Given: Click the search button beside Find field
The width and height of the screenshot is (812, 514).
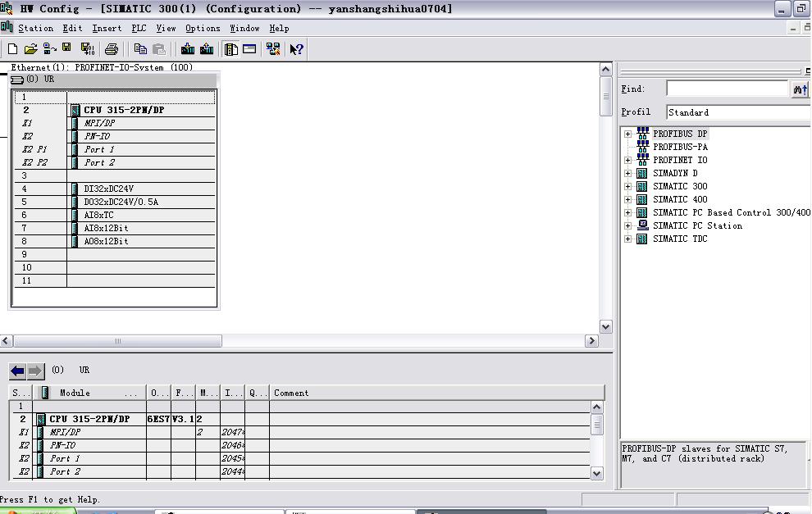Looking at the screenshot, I should 799,89.
